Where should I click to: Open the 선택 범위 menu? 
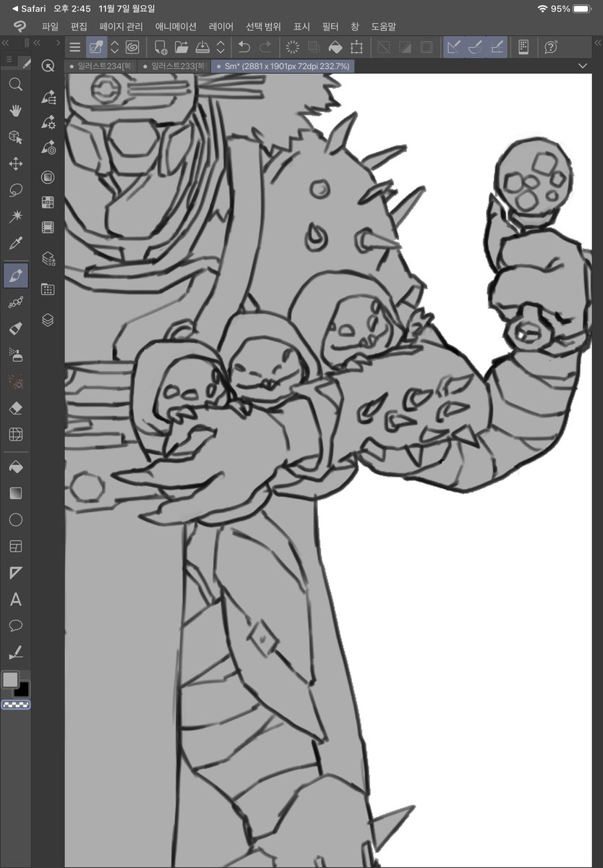click(263, 27)
